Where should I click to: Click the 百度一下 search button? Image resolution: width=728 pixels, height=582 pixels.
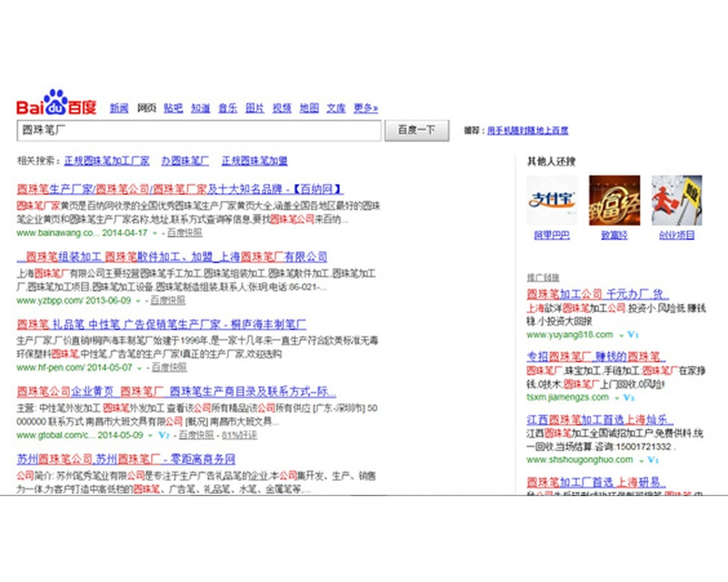point(417,130)
